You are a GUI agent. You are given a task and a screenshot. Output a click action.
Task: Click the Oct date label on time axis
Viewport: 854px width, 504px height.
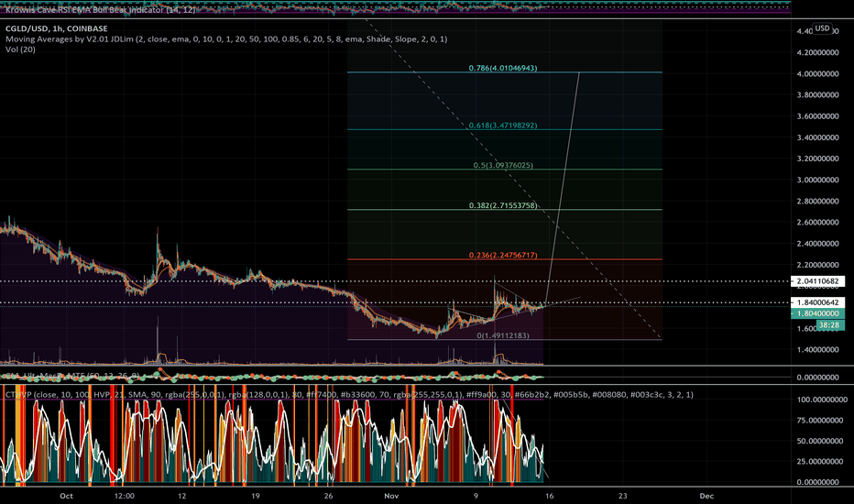tap(67, 496)
